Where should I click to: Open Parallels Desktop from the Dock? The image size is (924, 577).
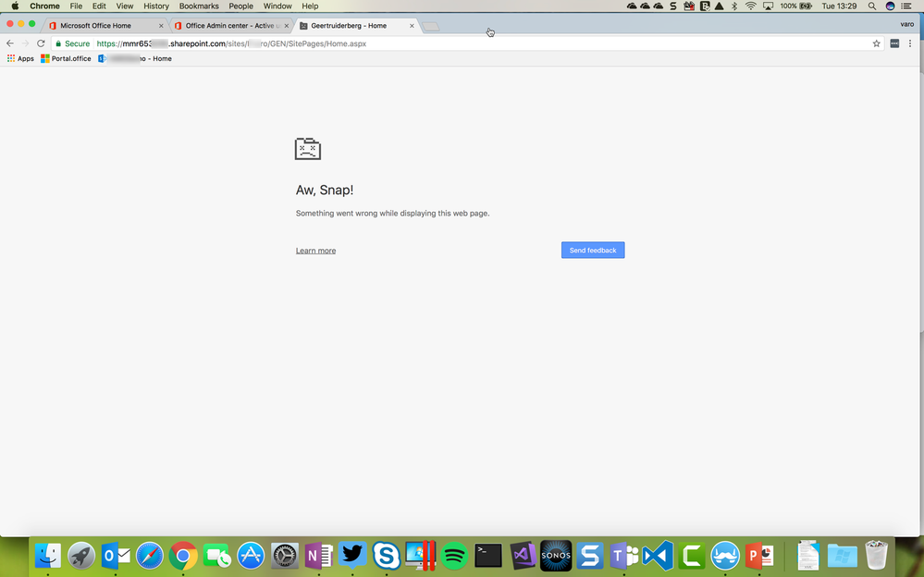coord(420,556)
